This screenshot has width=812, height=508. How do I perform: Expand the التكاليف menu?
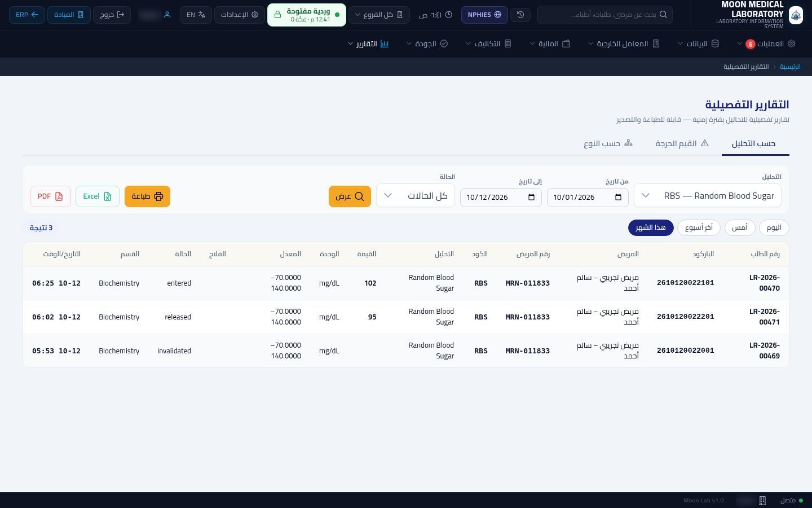pyautogui.click(x=488, y=43)
